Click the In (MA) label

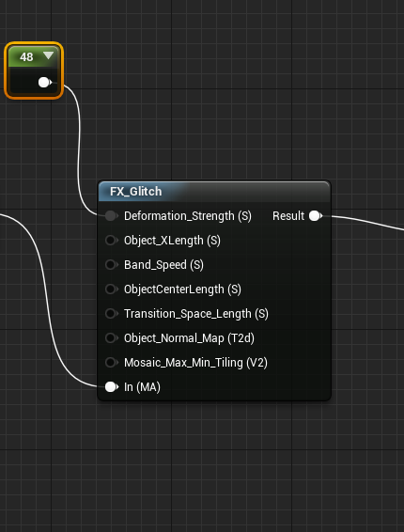(x=142, y=387)
